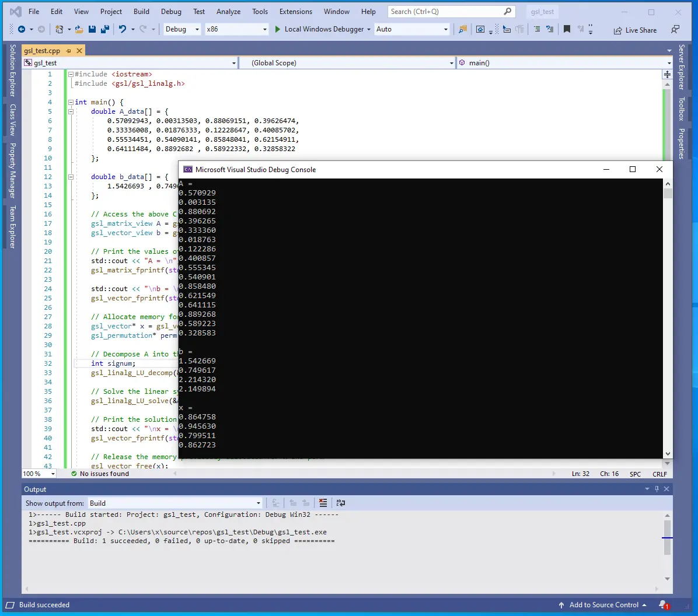Clear all output in Output panel
The image size is (698, 616).
(323, 503)
